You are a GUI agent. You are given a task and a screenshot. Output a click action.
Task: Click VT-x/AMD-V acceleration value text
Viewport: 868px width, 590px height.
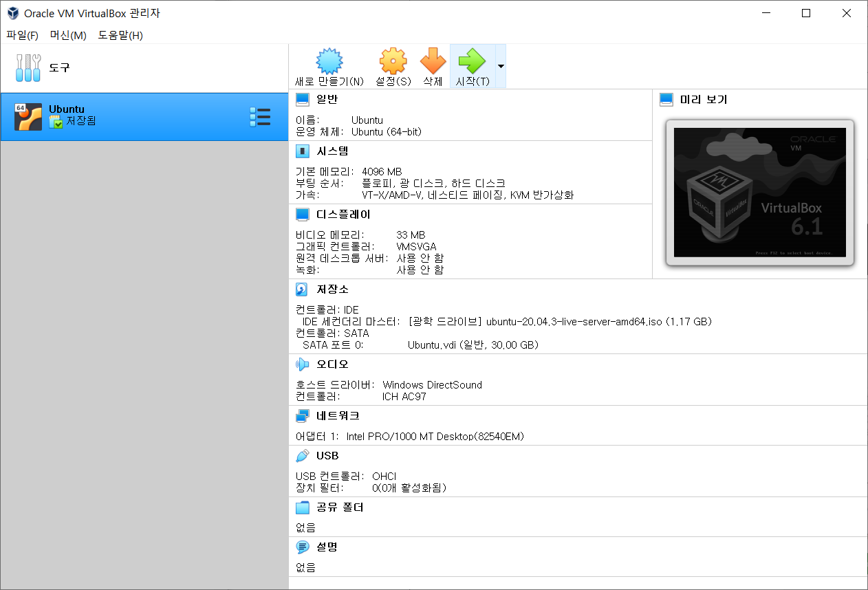tap(468, 195)
